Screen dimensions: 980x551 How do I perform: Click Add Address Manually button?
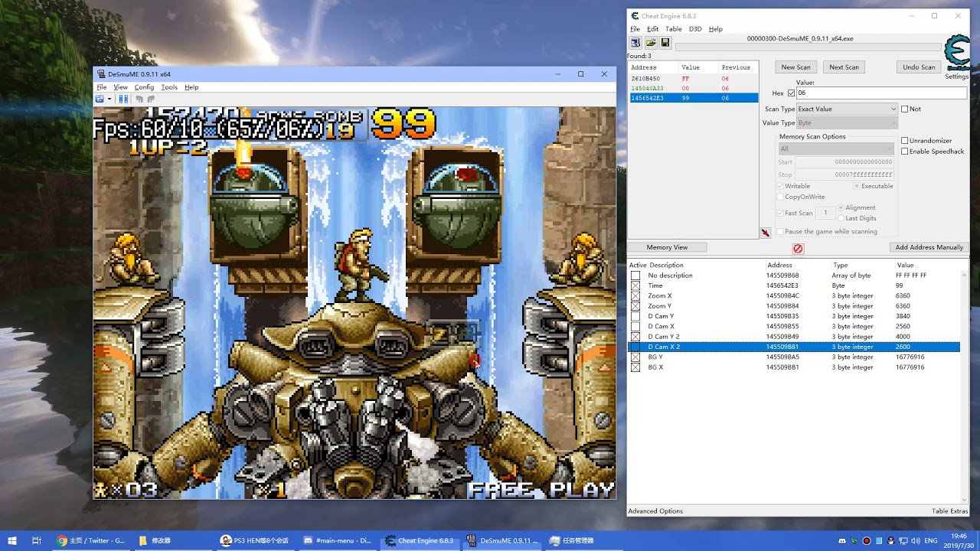pyautogui.click(x=929, y=247)
